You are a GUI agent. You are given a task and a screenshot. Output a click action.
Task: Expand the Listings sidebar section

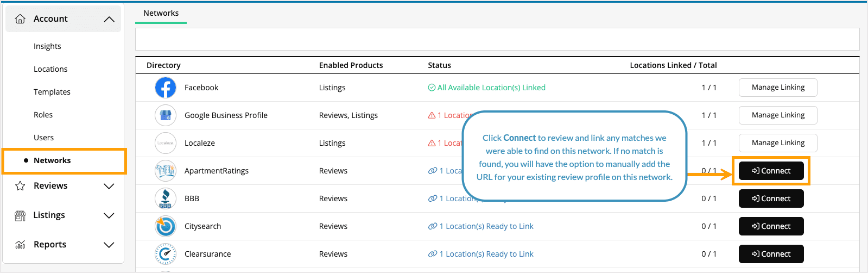(109, 215)
